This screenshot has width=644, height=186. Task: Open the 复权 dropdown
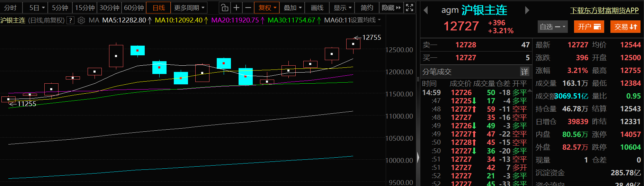[267, 8]
